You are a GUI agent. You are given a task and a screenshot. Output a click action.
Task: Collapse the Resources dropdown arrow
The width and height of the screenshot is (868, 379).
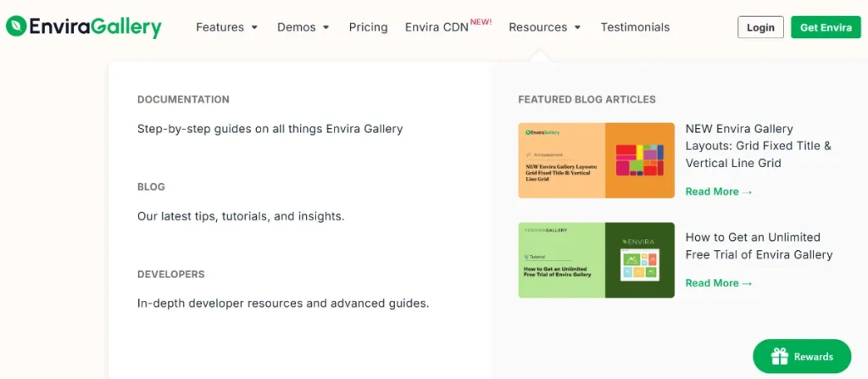577,27
